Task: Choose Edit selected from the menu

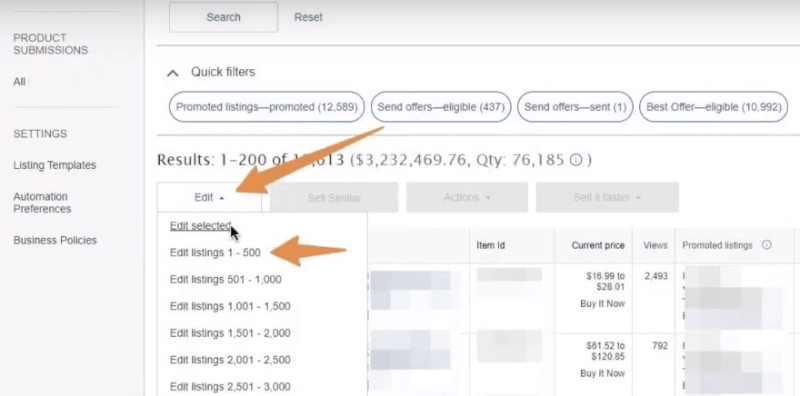Action: click(201, 226)
